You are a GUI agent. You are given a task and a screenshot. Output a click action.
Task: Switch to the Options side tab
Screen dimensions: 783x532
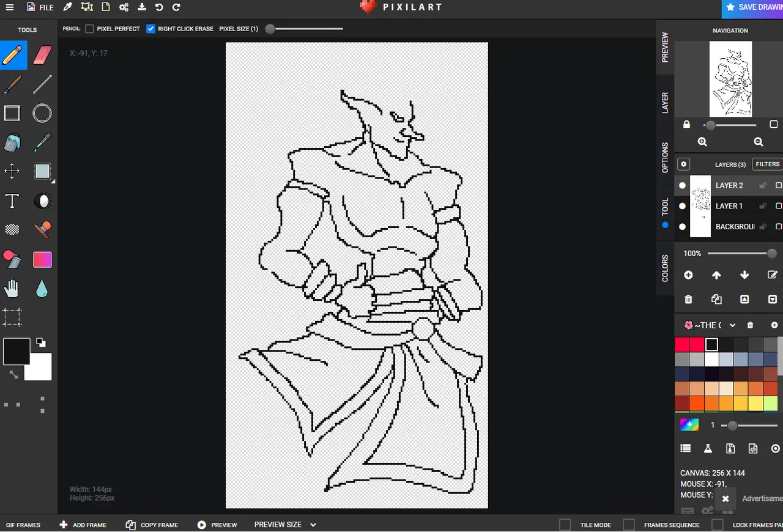[665, 157]
